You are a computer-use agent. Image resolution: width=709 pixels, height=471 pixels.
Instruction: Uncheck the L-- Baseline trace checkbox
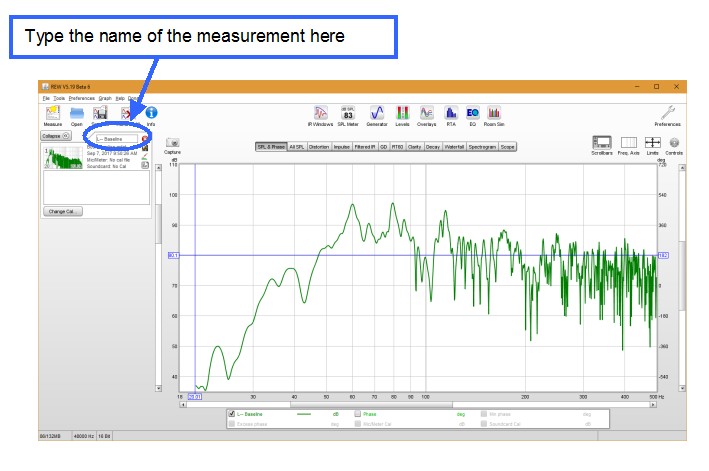[x=232, y=413]
